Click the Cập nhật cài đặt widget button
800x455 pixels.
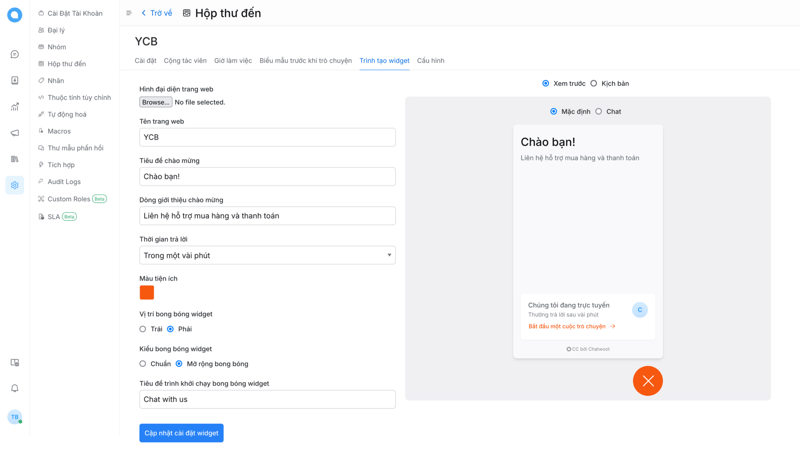[x=181, y=433]
